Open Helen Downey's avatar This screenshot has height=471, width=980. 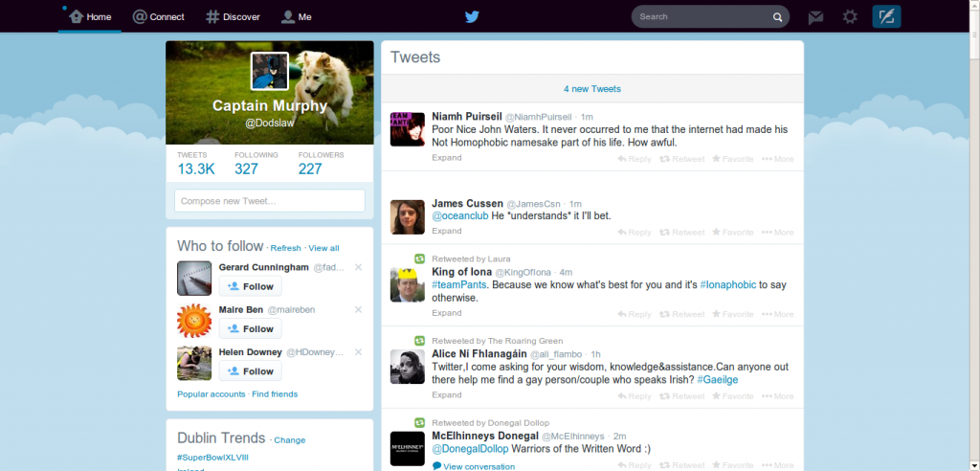pyautogui.click(x=194, y=363)
